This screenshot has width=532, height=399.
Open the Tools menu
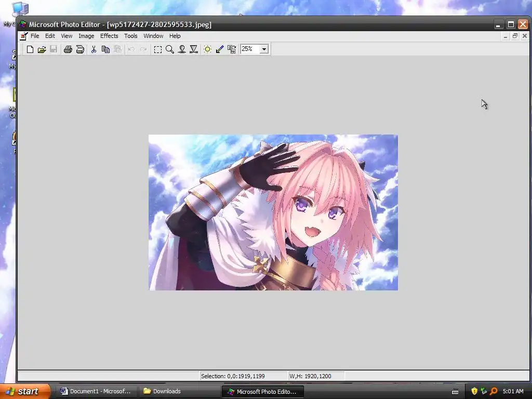coord(130,36)
